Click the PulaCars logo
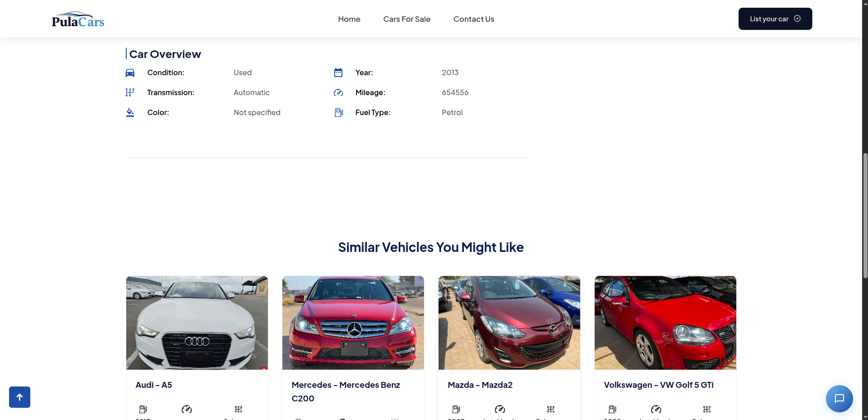 click(x=78, y=19)
